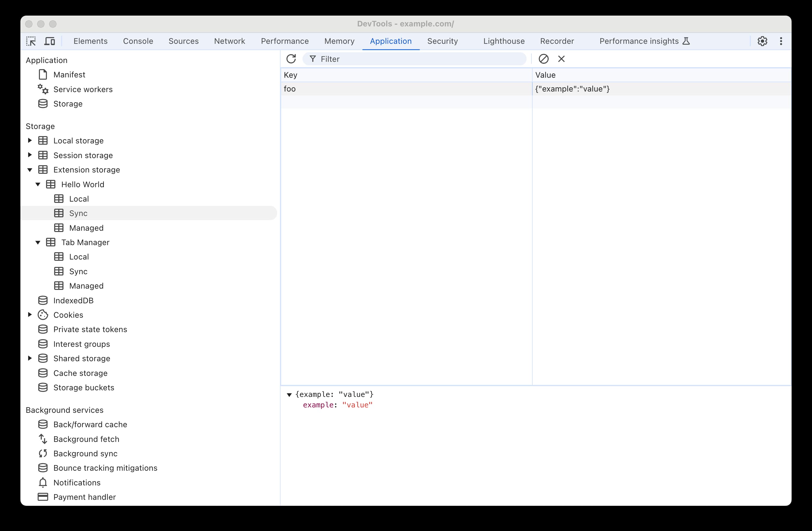812x531 pixels.
Task: Click the filter icon in toolbar
Action: point(312,59)
